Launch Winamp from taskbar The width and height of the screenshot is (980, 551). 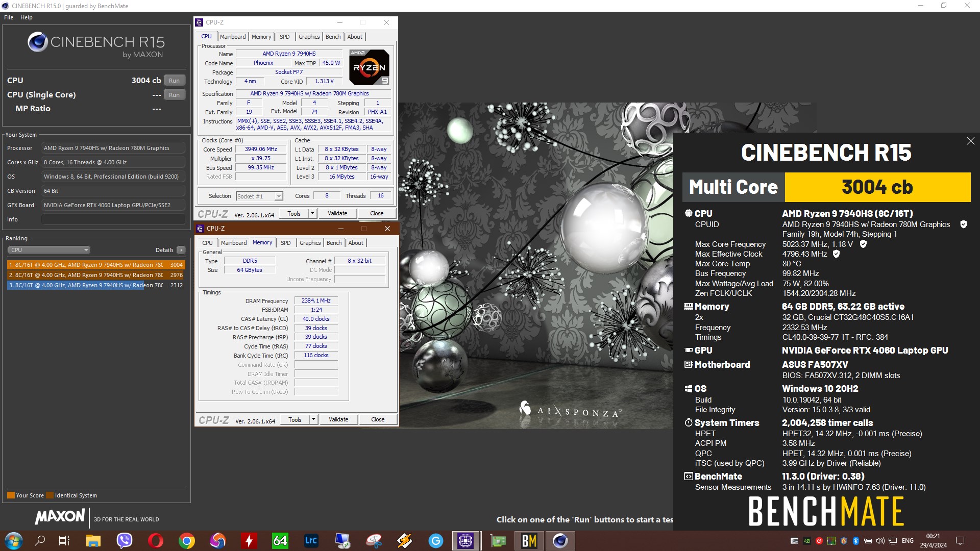point(404,541)
